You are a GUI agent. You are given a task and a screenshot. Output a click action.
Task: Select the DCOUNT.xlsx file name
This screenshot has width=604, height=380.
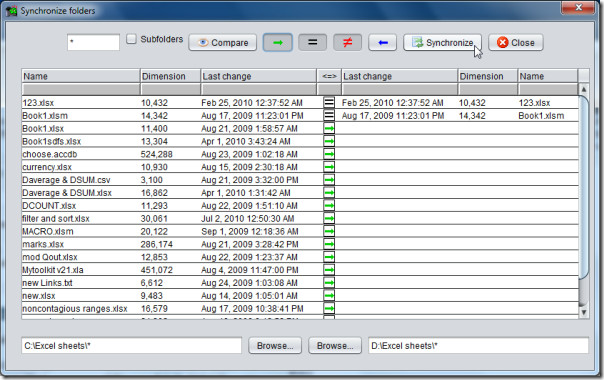(x=49, y=205)
